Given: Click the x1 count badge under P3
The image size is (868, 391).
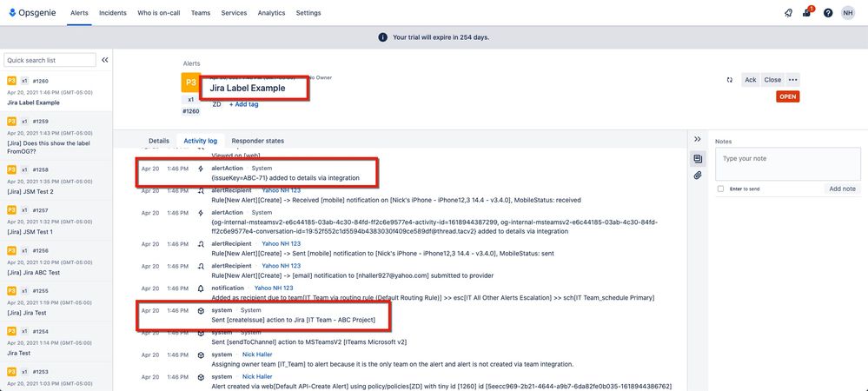Looking at the screenshot, I should 191,100.
